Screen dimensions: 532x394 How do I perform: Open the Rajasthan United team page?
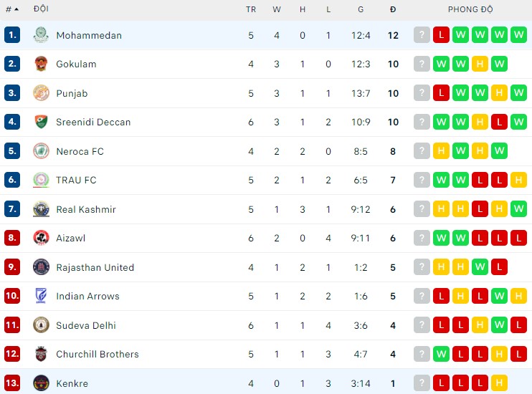(x=95, y=267)
